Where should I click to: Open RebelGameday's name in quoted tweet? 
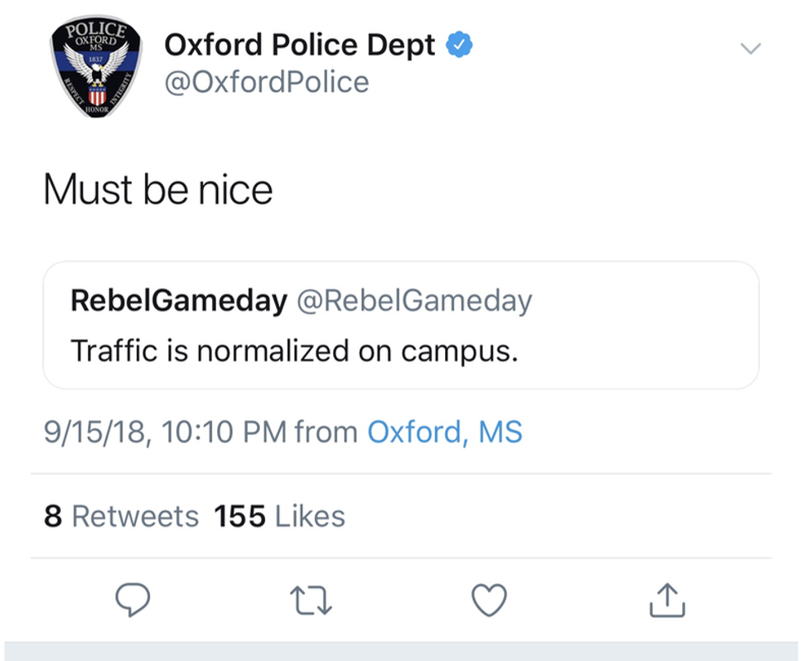pyautogui.click(x=178, y=302)
